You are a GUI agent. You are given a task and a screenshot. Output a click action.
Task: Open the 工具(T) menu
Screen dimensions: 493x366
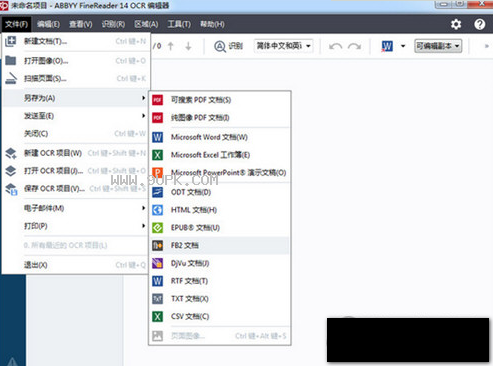179,24
